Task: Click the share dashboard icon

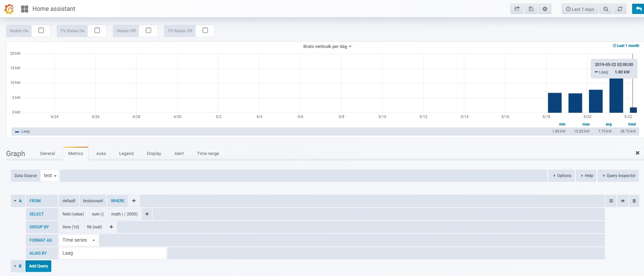Action: pos(517,9)
